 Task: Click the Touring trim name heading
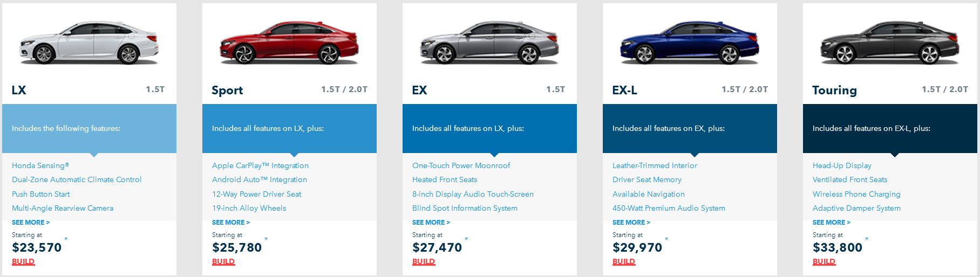[834, 91]
